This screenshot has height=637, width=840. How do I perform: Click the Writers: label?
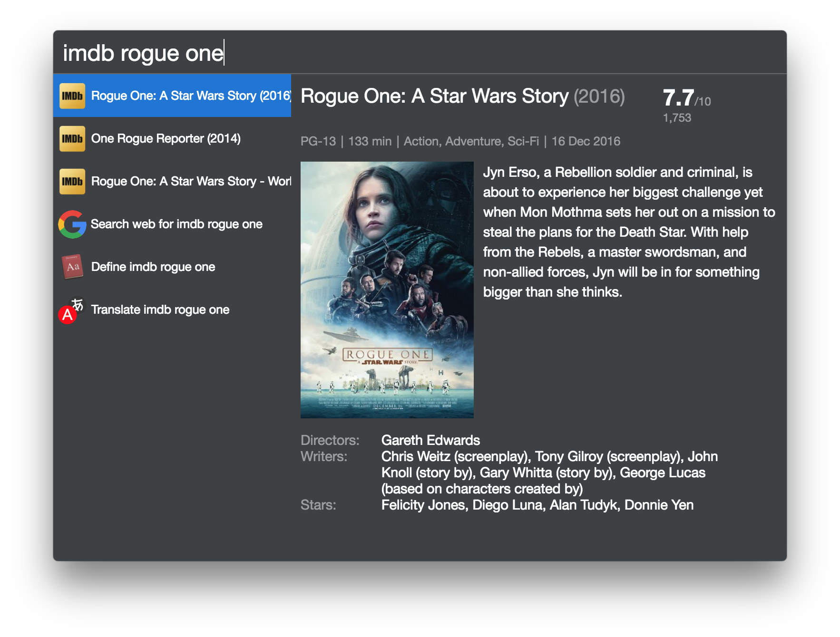pos(324,456)
